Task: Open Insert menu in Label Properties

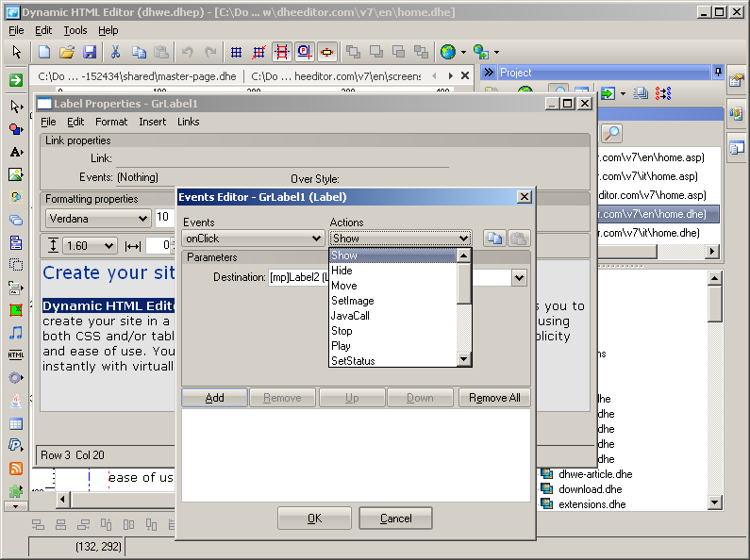Action: pyautogui.click(x=153, y=122)
